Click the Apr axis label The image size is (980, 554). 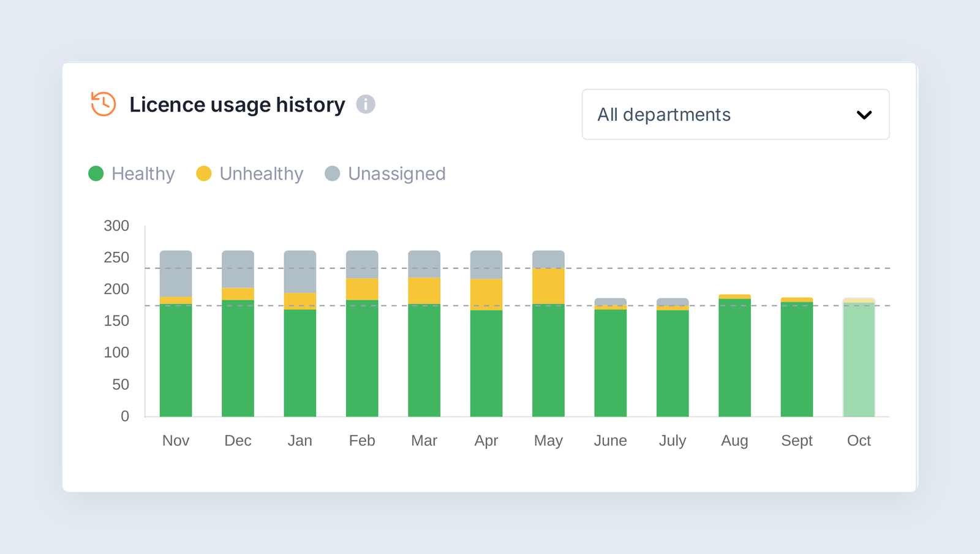pos(486,441)
